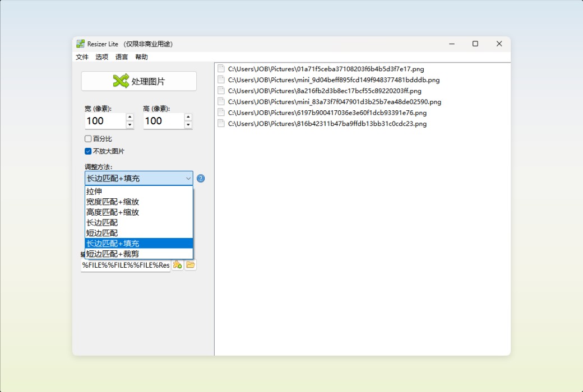Click the file icon beside mini_9d04beff895fcd149f948377481bdddb.png
The height and width of the screenshot is (392, 583).
tap(220, 80)
